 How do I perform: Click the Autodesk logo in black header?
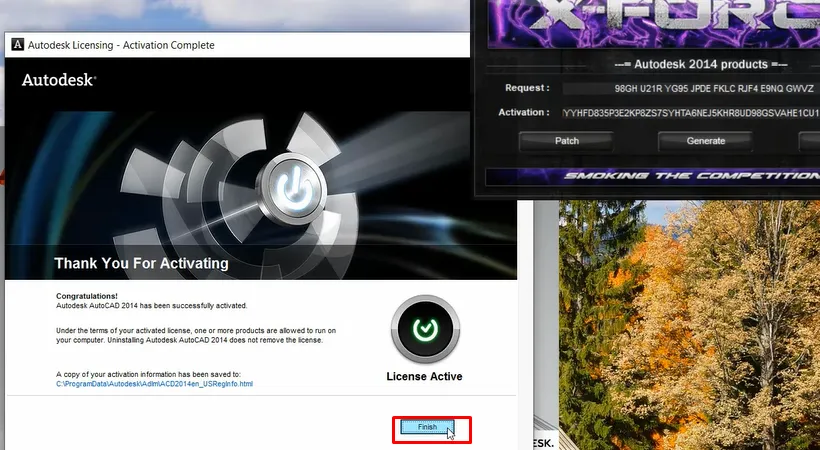(x=59, y=80)
